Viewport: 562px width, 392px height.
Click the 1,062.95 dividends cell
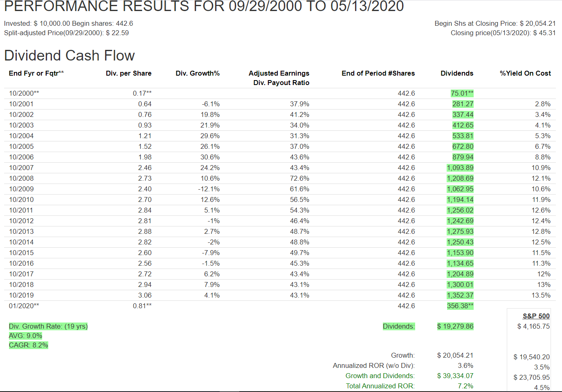click(x=460, y=189)
